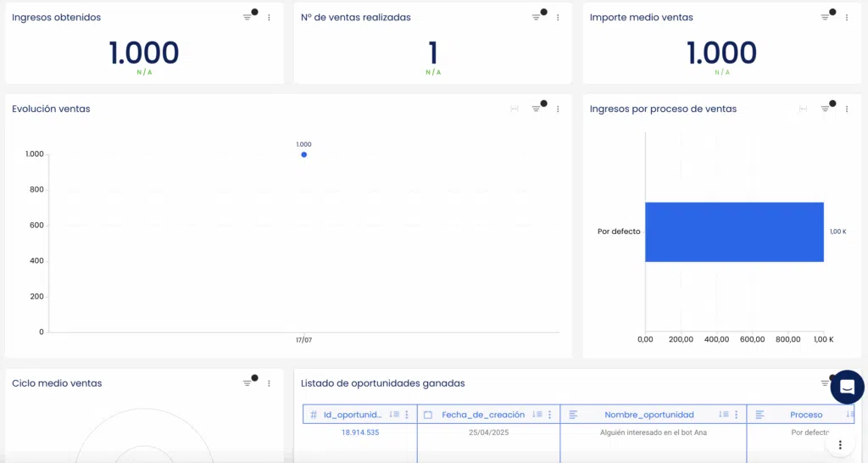The image size is (868, 463).
Task: Click the Ciclo medio ventas title
Action: (57, 383)
